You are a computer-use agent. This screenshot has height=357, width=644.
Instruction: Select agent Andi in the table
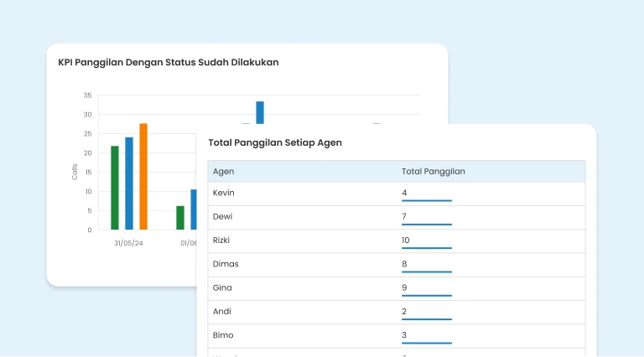point(223,312)
